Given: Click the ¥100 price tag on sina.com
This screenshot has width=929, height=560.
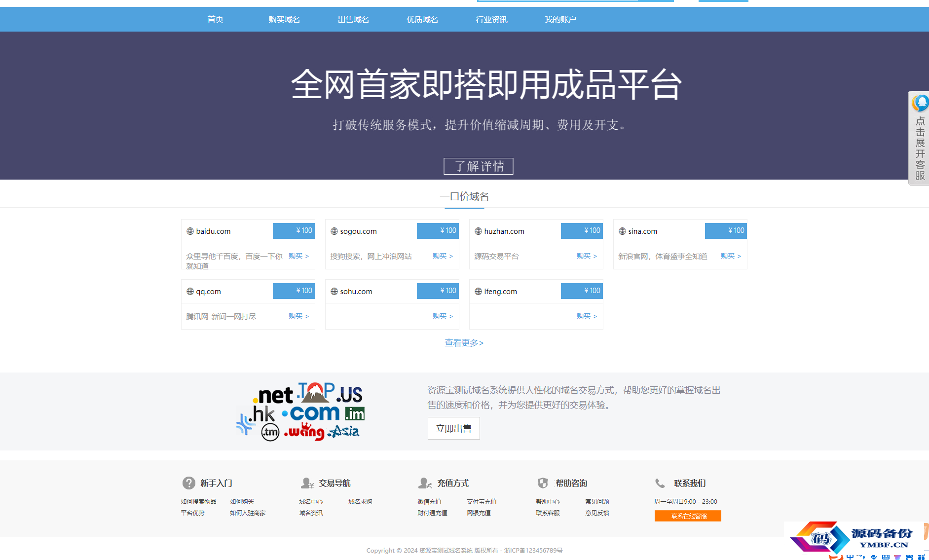Looking at the screenshot, I should [726, 230].
